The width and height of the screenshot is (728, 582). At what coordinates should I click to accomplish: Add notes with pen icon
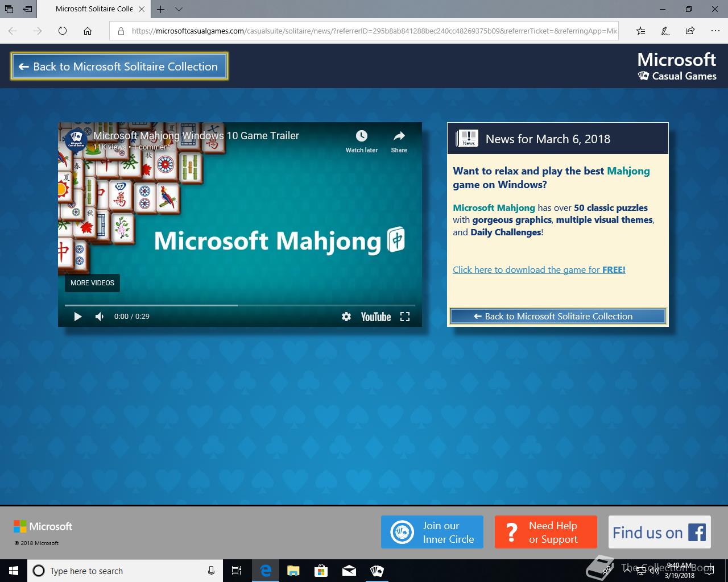[x=665, y=31]
